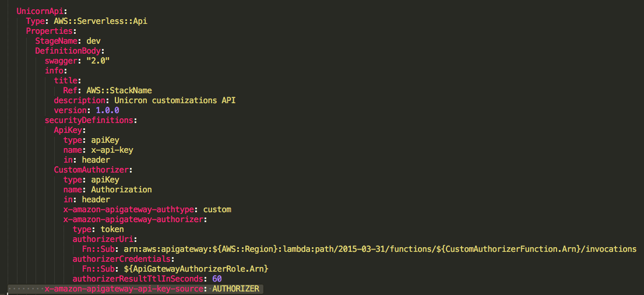Click the version number 1.0.0

coord(107,111)
